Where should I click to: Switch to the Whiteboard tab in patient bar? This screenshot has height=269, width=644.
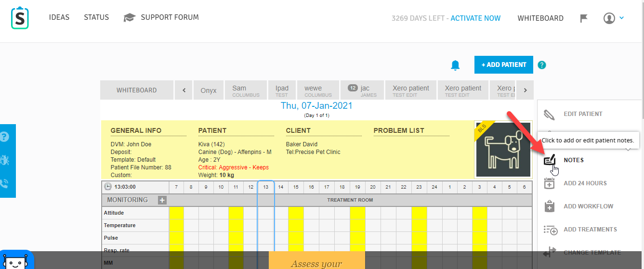[137, 90]
